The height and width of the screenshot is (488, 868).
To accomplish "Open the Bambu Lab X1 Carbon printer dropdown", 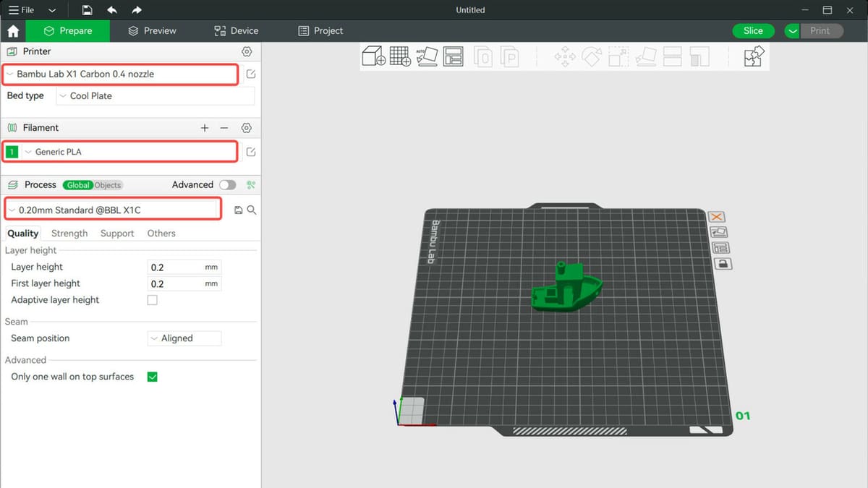I will pyautogui.click(x=121, y=74).
